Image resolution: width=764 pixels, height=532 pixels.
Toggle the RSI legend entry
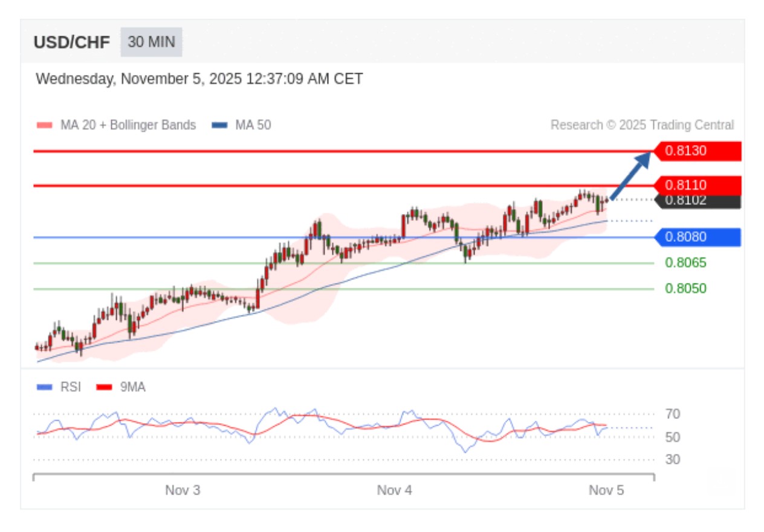(x=59, y=387)
